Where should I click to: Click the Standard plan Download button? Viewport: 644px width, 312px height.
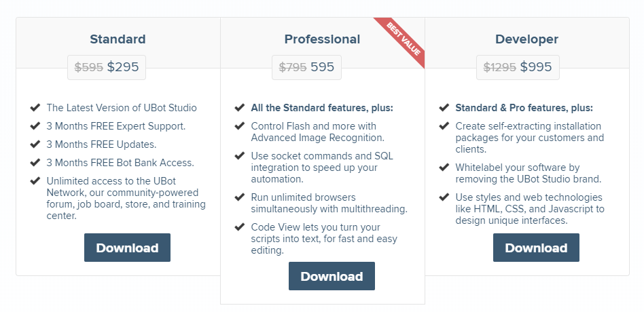point(127,248)
